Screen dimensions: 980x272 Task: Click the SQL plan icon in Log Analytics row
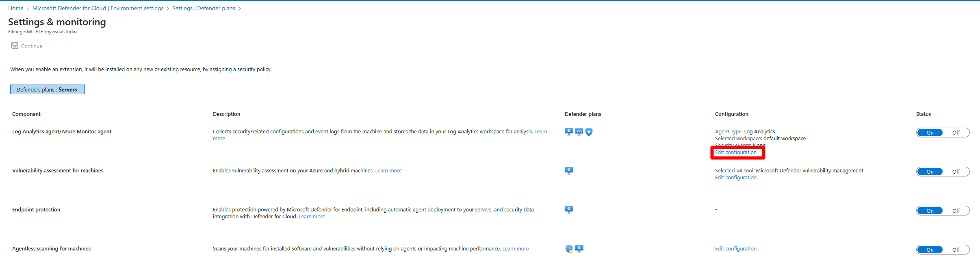(579, 131)
